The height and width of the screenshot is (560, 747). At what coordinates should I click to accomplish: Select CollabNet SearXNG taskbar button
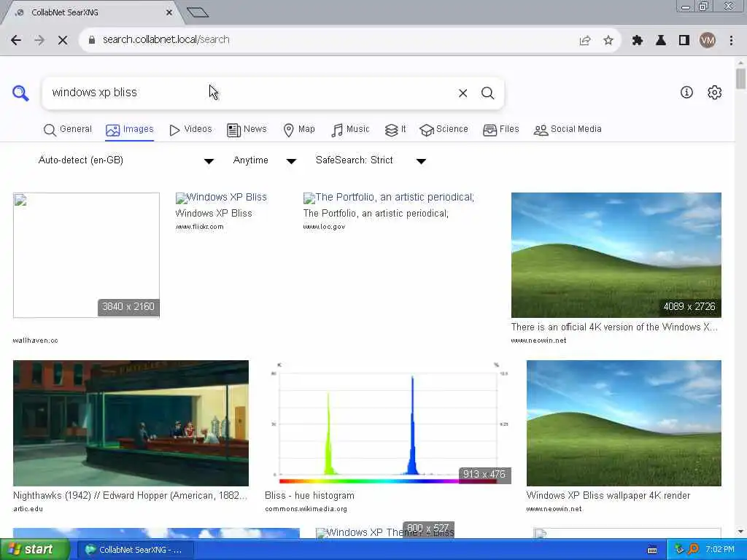click(135, 550)
